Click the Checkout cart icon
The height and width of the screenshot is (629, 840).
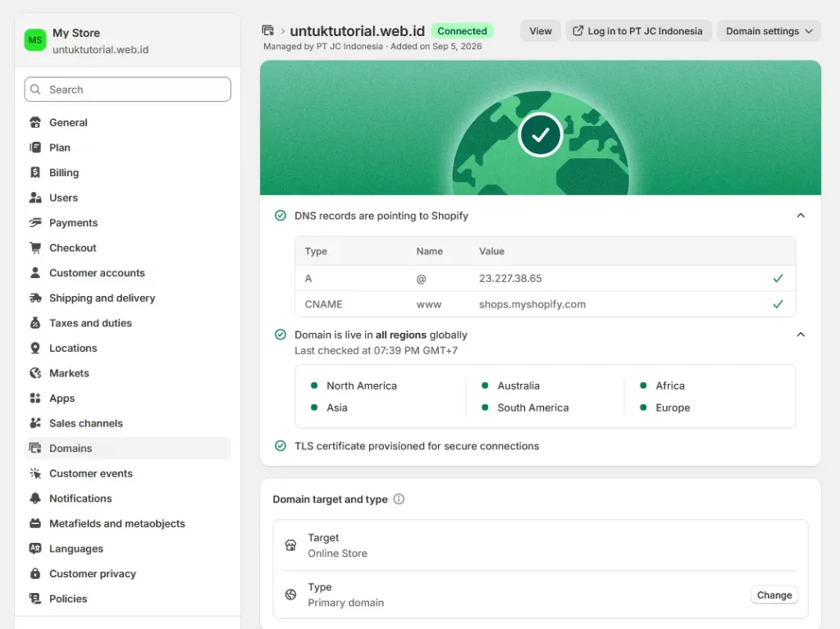pyautogui.click(x=35, y=248)
